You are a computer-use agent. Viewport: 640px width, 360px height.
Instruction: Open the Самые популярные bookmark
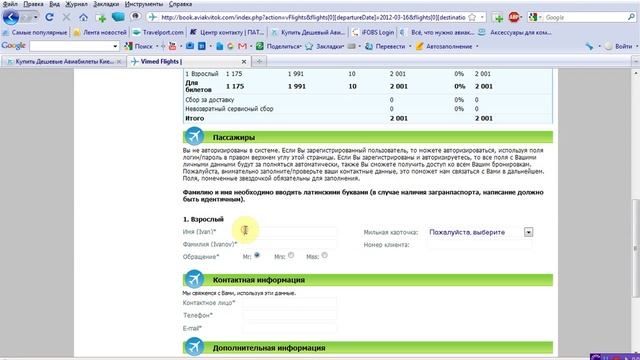[x=34, y=32]
